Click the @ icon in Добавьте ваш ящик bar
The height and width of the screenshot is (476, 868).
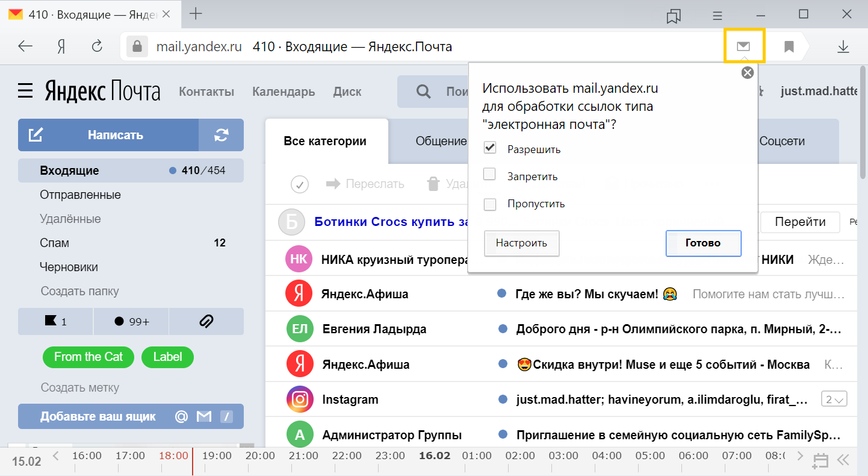click(x=181, y=416)
